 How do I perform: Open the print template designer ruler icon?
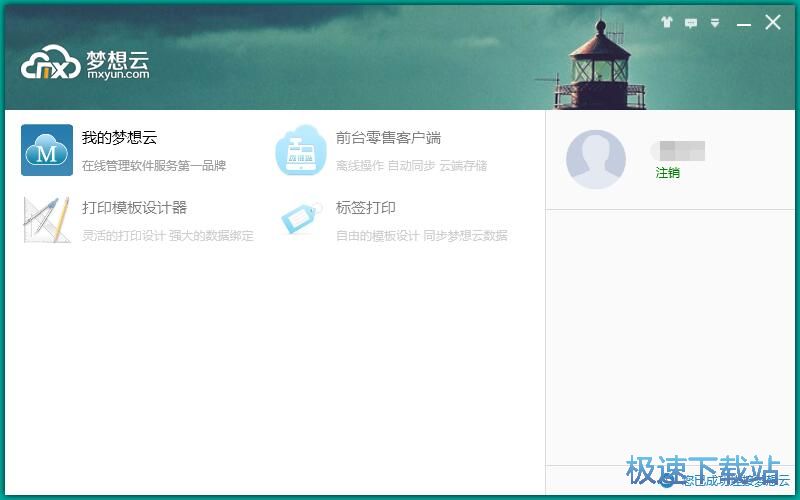tap(47, 220)
